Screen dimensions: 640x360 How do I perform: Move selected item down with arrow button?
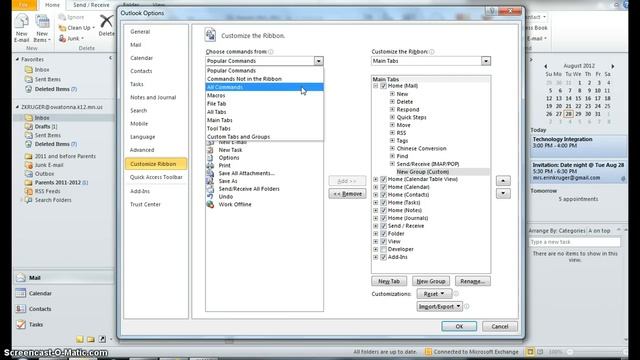(x=503, y=193)
